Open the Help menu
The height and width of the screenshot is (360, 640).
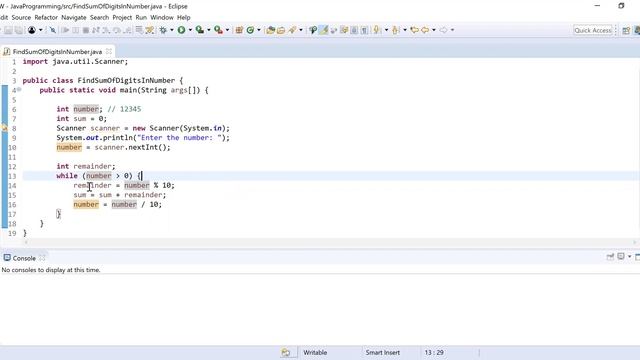coord(184,18)
